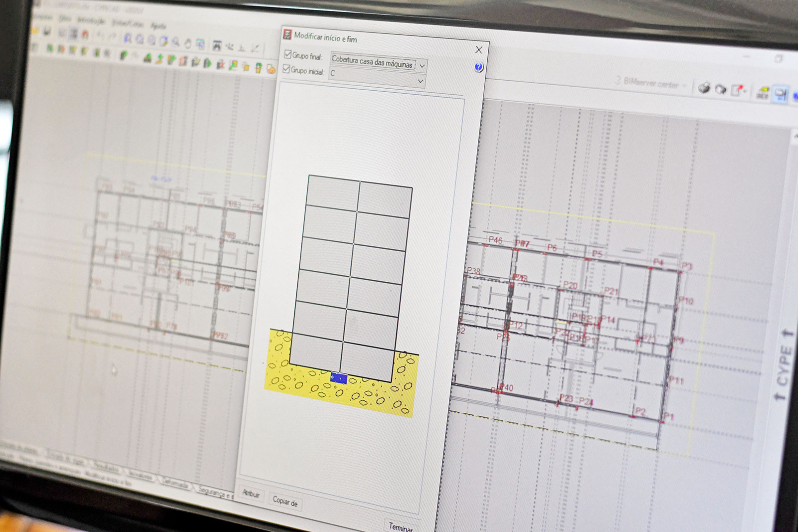Screen dimensions: 798x532
Task: Click the Copiar de button
Action: tap(285, 501)
